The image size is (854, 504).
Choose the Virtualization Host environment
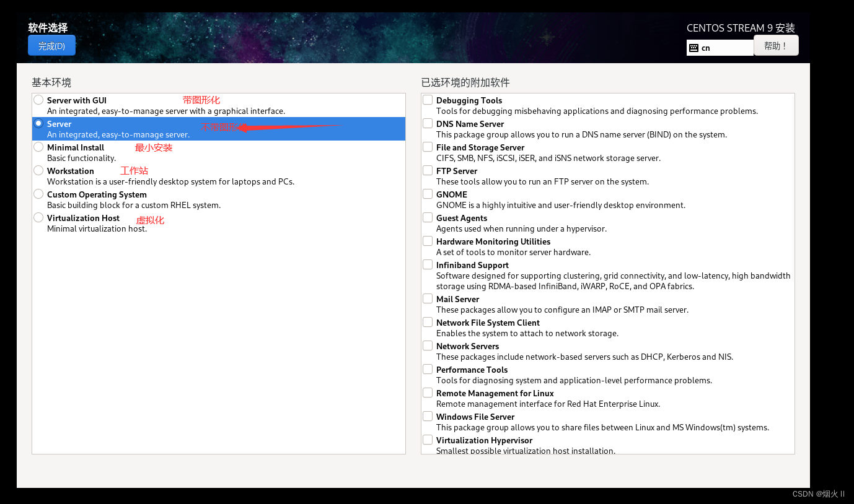click(x=38, y=217)
